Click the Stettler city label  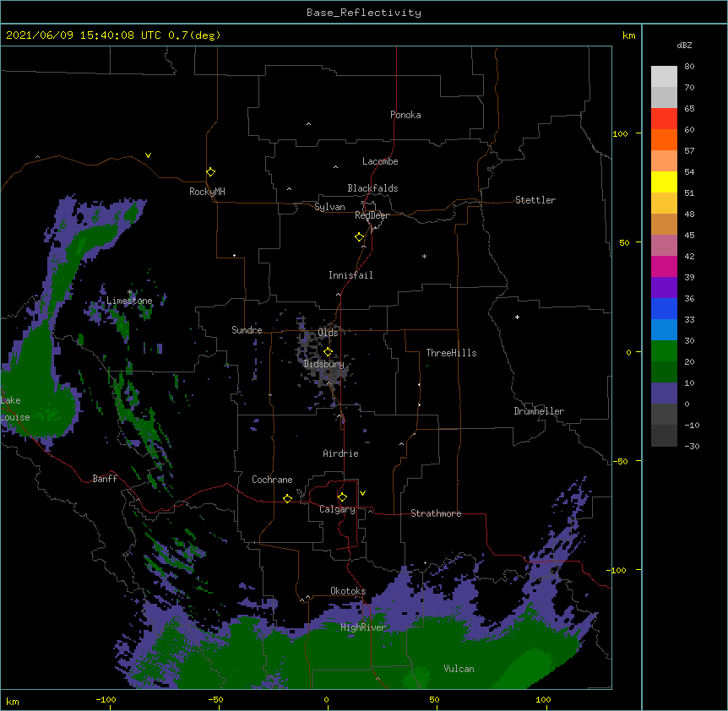(x=535, y=200)
